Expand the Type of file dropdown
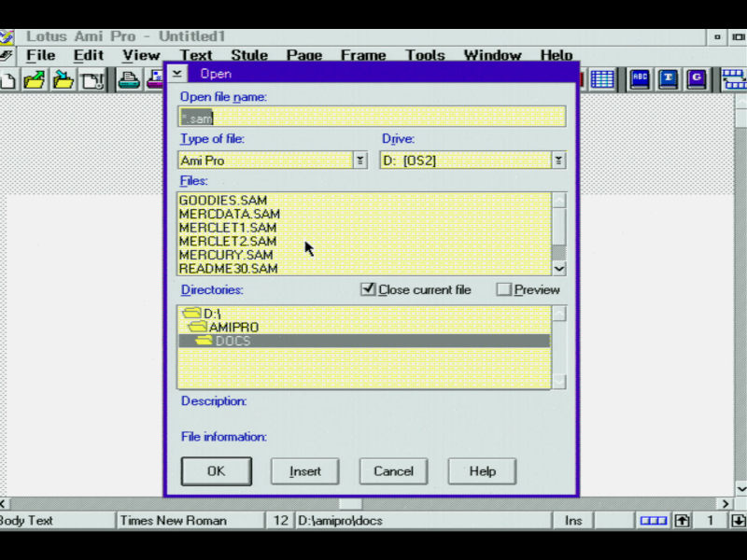 click(360, 161)
